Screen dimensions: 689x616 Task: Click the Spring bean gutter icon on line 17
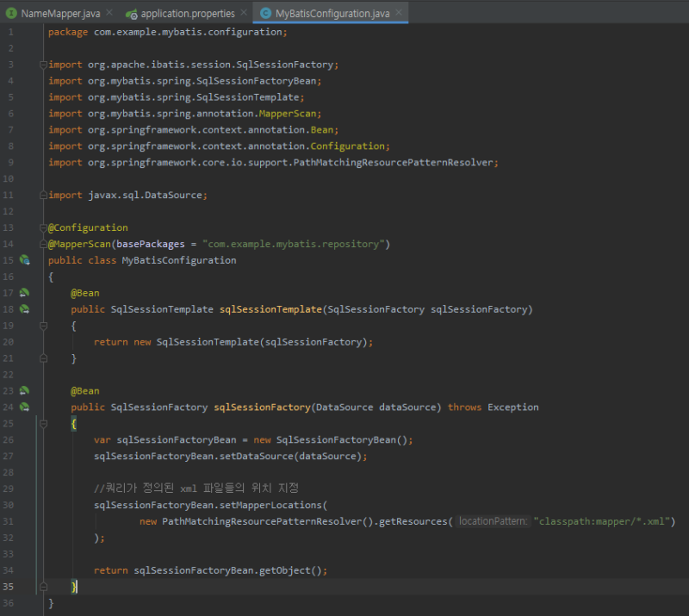[24, 293]
